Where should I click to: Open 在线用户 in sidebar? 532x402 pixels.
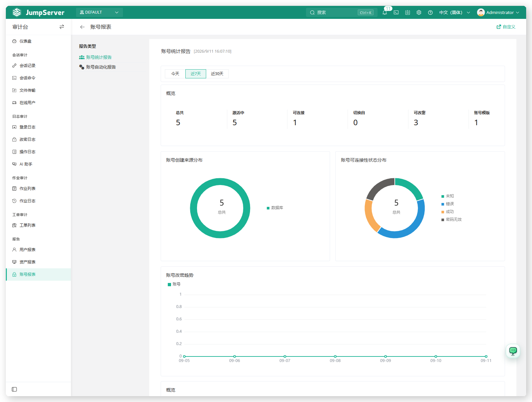point(38,103)
